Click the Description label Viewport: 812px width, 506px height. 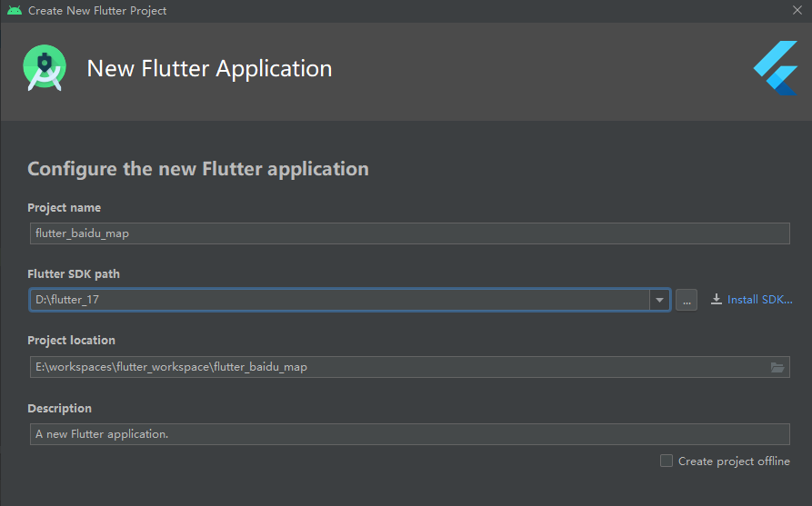coord(59,408)
